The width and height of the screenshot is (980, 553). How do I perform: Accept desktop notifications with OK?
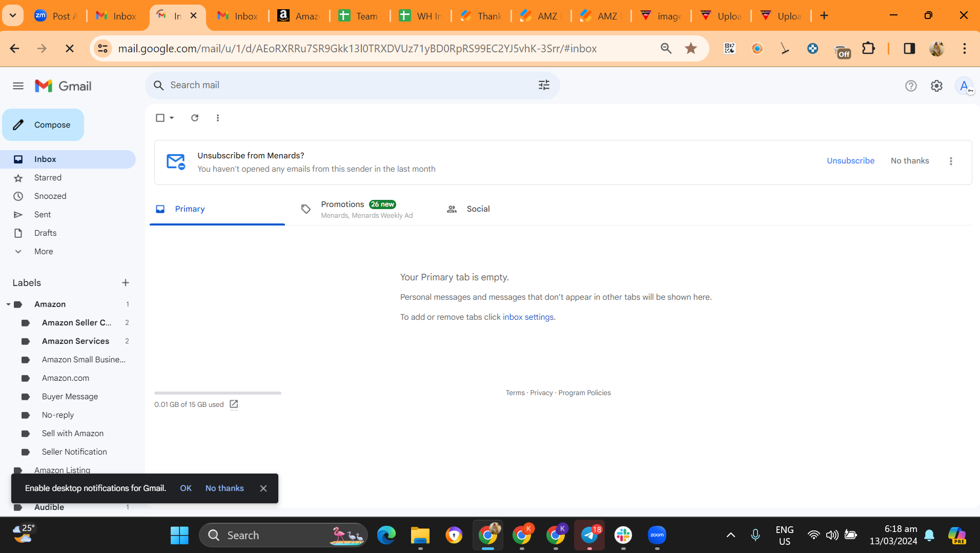click(186, 488)
